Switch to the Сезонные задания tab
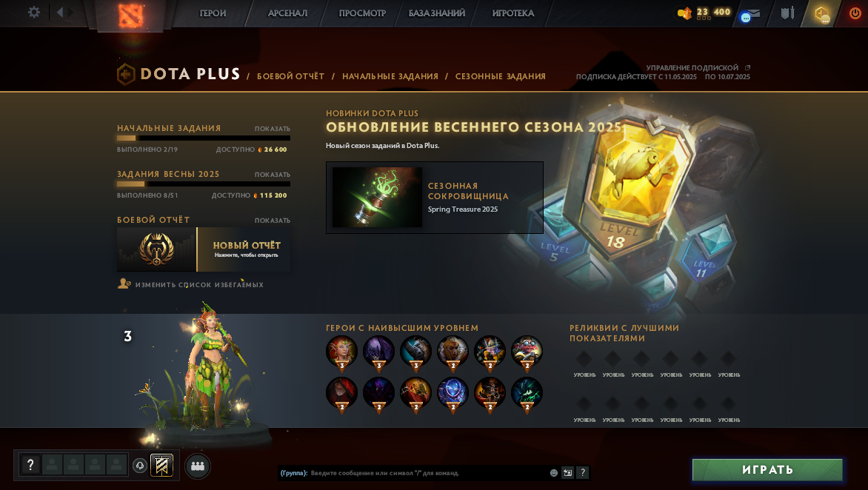Viewport: 868px width, 490px height. (501, 76)
